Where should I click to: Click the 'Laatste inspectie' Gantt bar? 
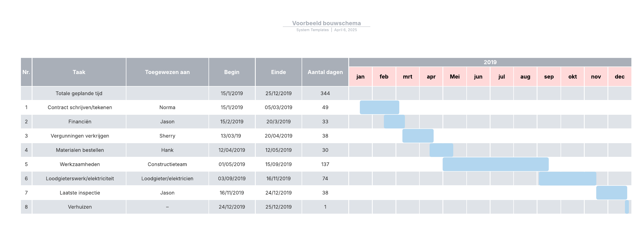click(612, 192)
